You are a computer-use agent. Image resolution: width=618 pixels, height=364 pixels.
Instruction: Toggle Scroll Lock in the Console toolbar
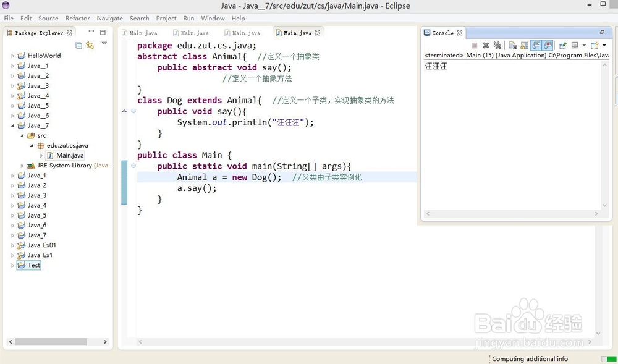coord(524,45)
